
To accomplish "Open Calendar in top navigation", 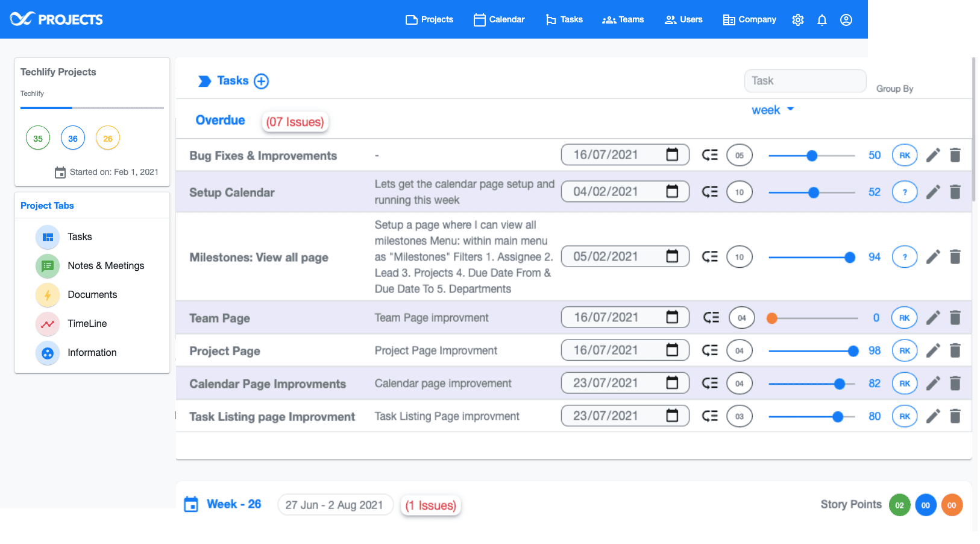I will click(x=499, y=20).
